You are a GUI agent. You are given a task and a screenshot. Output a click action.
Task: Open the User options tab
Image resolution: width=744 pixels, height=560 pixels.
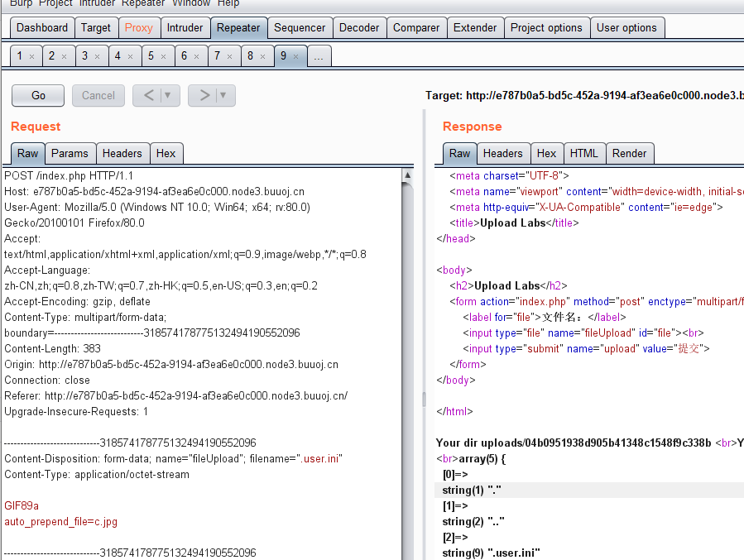pos(626,28)
